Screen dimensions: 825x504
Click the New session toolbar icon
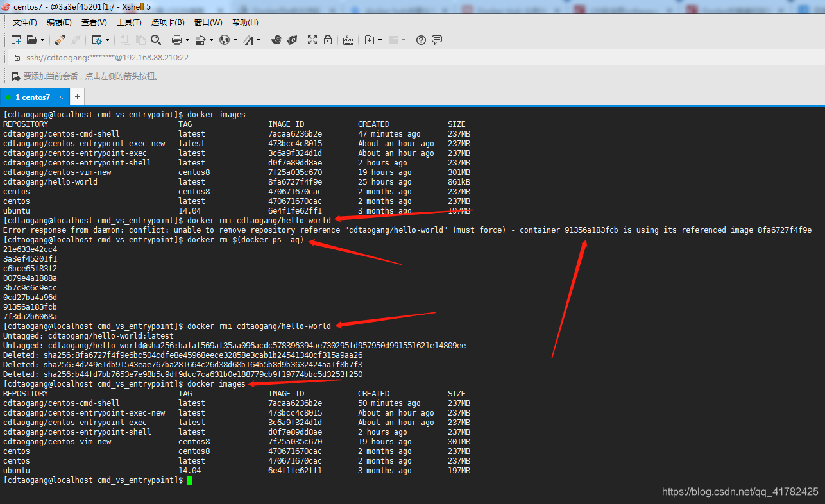[x=16, y=40]
